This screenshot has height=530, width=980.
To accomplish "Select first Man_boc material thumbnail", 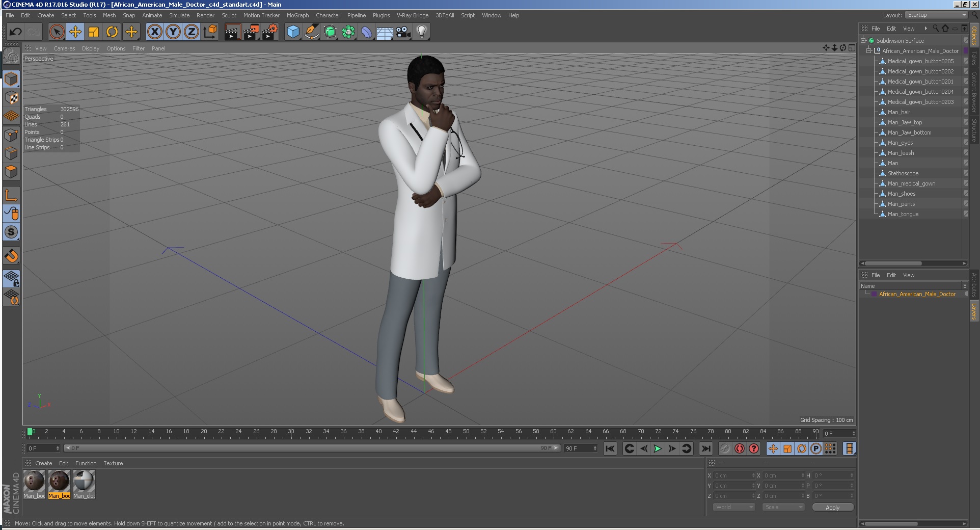I will [34, 484].
